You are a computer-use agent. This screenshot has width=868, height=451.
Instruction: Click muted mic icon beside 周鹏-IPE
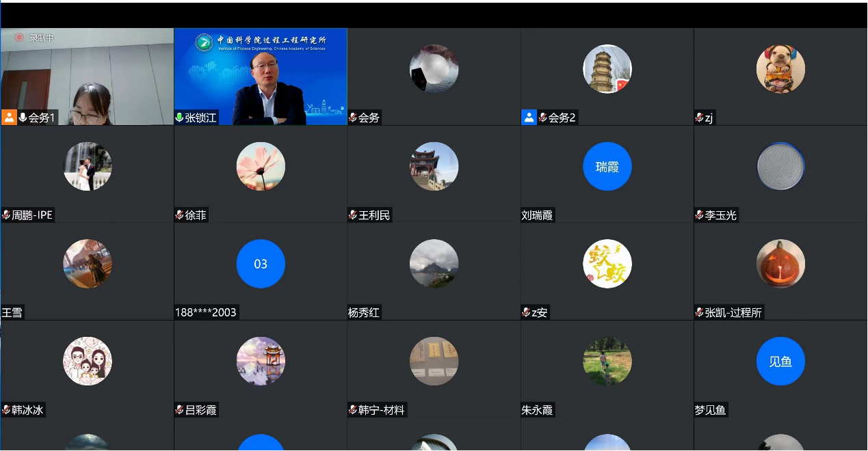6,215
